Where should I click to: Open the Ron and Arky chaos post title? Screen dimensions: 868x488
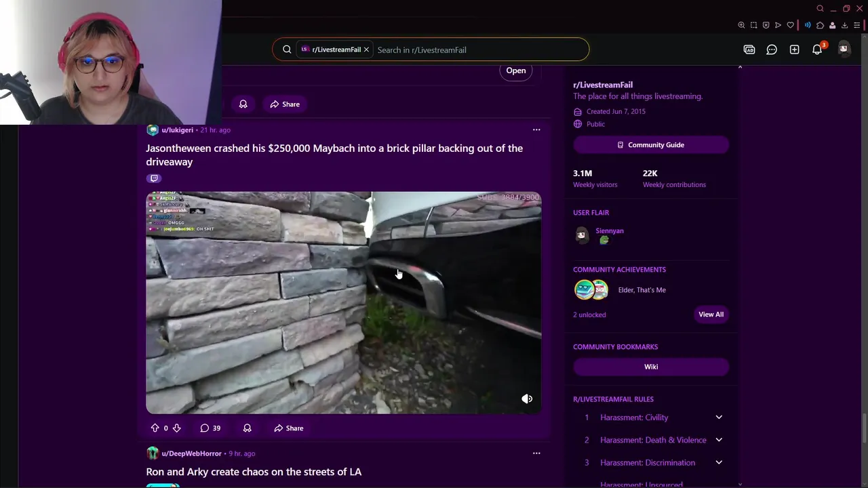[x=254, y=471]
